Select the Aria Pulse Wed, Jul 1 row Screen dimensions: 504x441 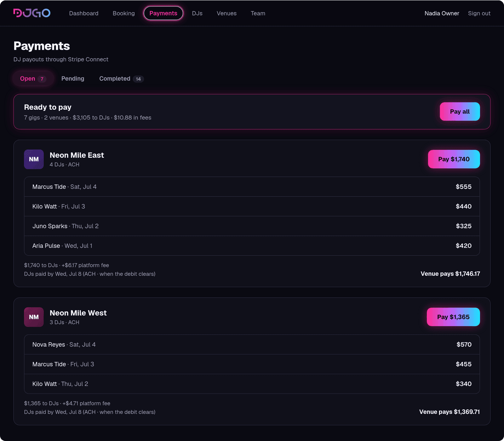[x=252, y=246]
